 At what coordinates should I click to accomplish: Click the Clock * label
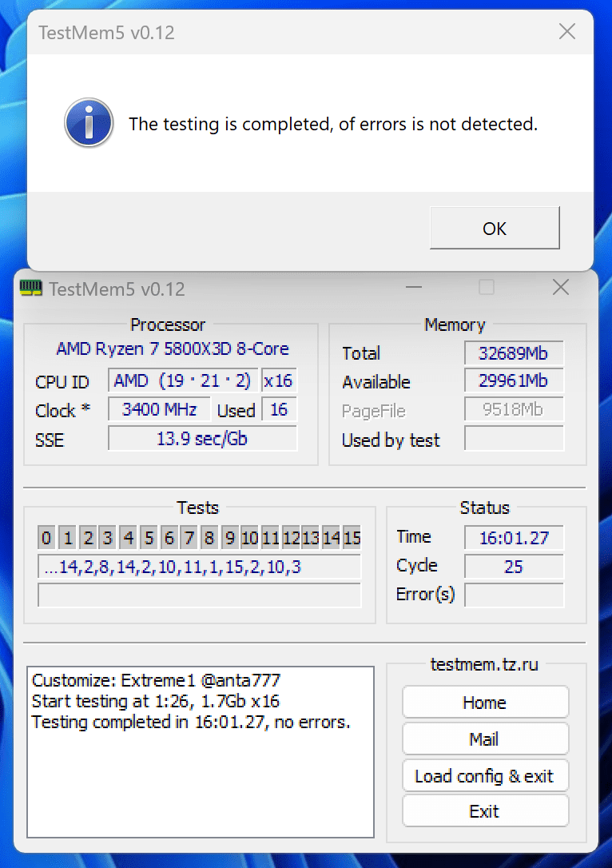[x=62, y=410]
